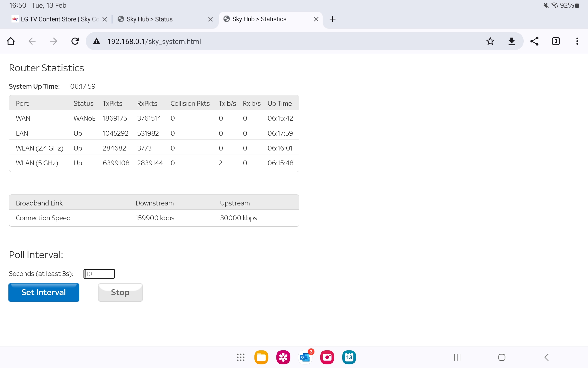Open the calendar app in taskbar
The image size is (588, 368).
tap(349, 357)
